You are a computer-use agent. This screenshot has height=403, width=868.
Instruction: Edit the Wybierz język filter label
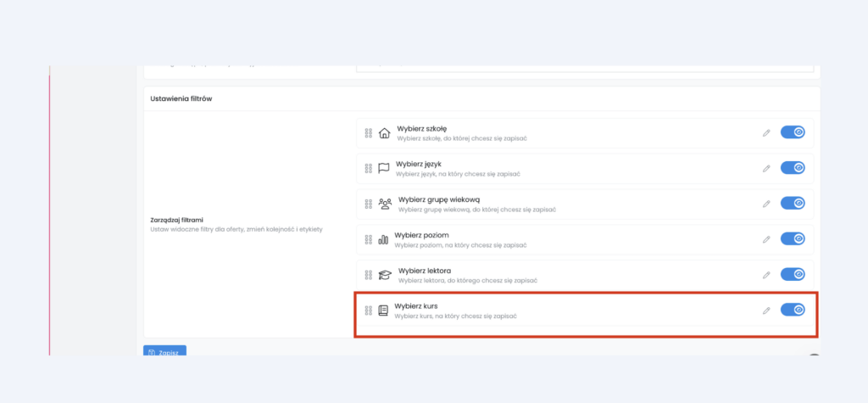[766, 168]
